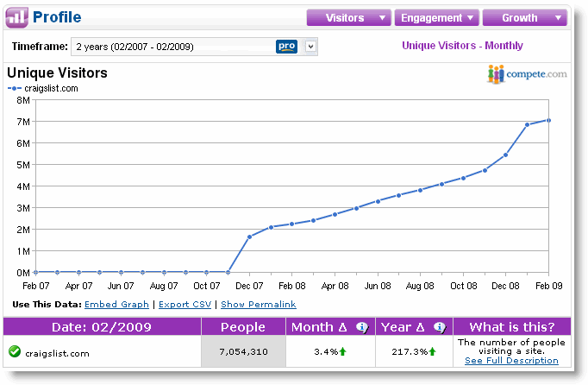The height and width of the screenshot is (385, 588).
Task: Click the green checkmark beside craigslist.com
Action: click(15, 351)
